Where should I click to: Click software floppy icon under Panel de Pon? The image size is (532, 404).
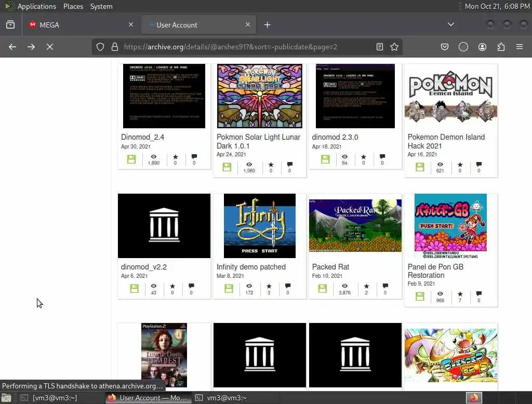click(420, 297)
